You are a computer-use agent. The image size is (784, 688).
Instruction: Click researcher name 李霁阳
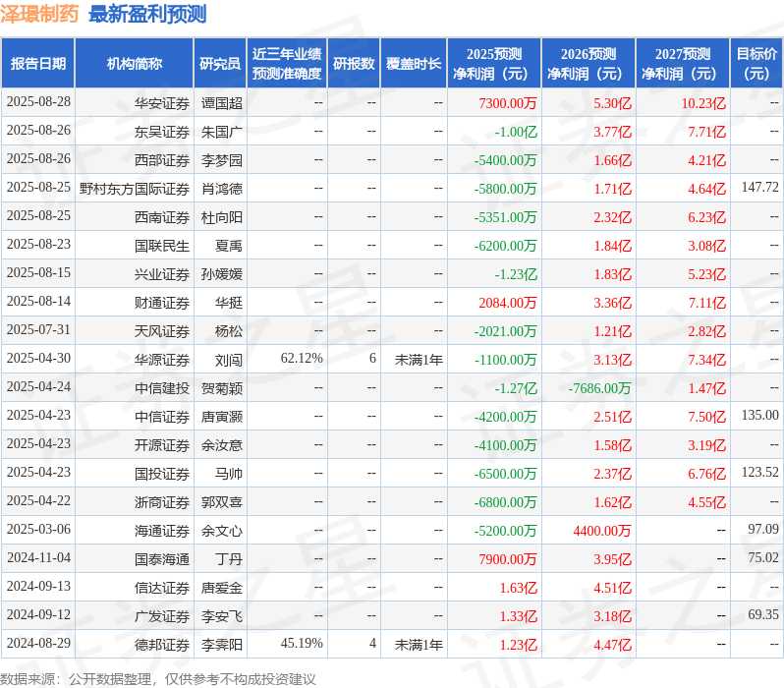tap(222, 645)
